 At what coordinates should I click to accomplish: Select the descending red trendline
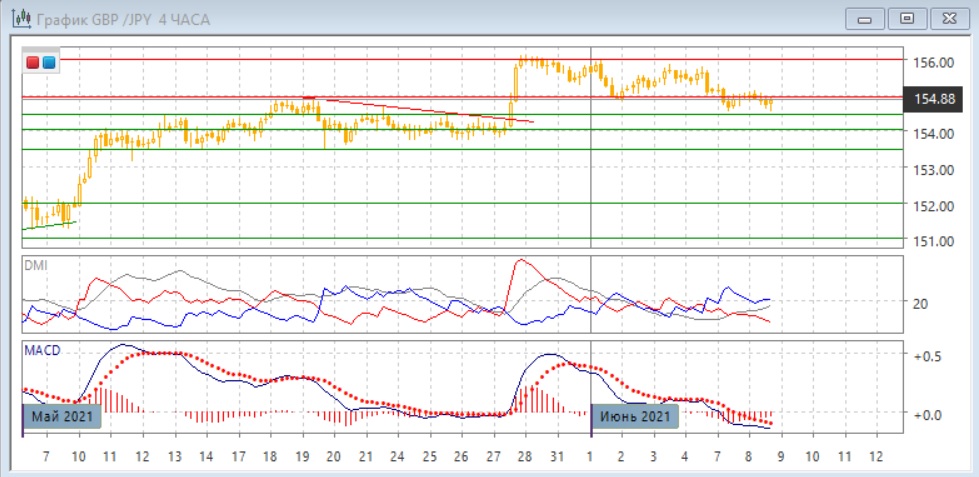(420, 110)
